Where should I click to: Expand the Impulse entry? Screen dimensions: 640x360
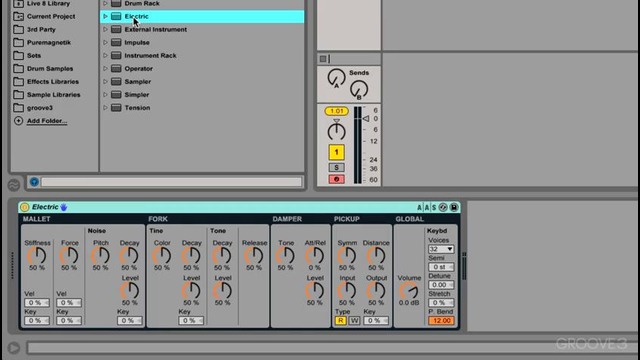click(x=105, y=42)
